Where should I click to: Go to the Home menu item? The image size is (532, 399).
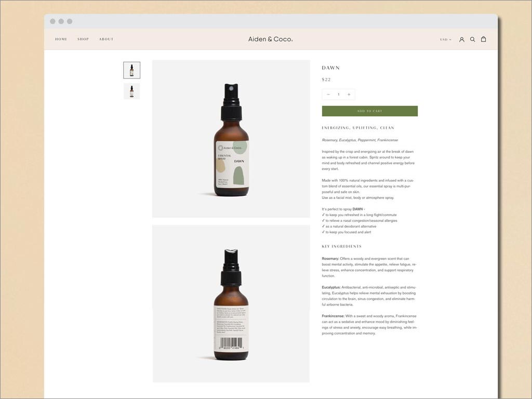(61, 39)
